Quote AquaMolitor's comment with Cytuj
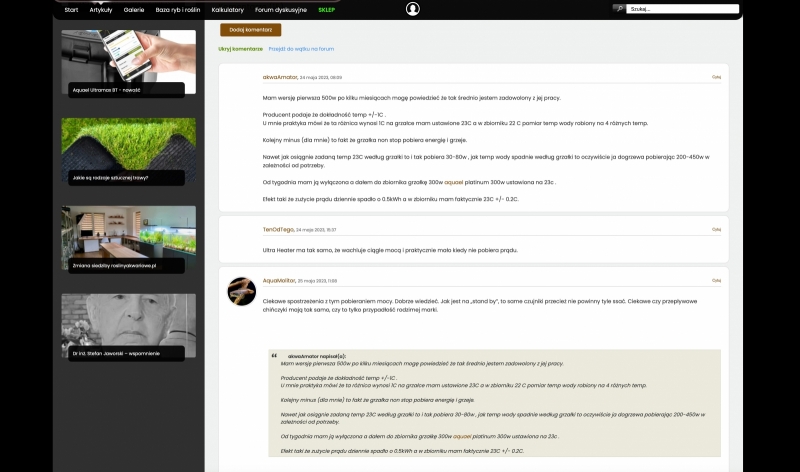The width and height of the screenshot is (800, 472). coord(716,281)
